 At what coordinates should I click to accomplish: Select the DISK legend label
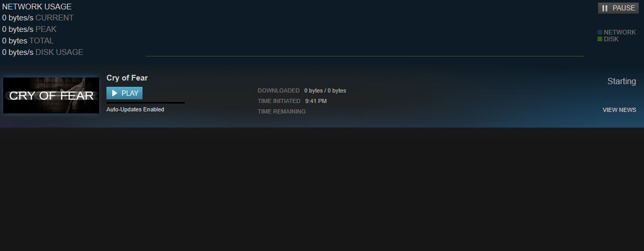611,39
